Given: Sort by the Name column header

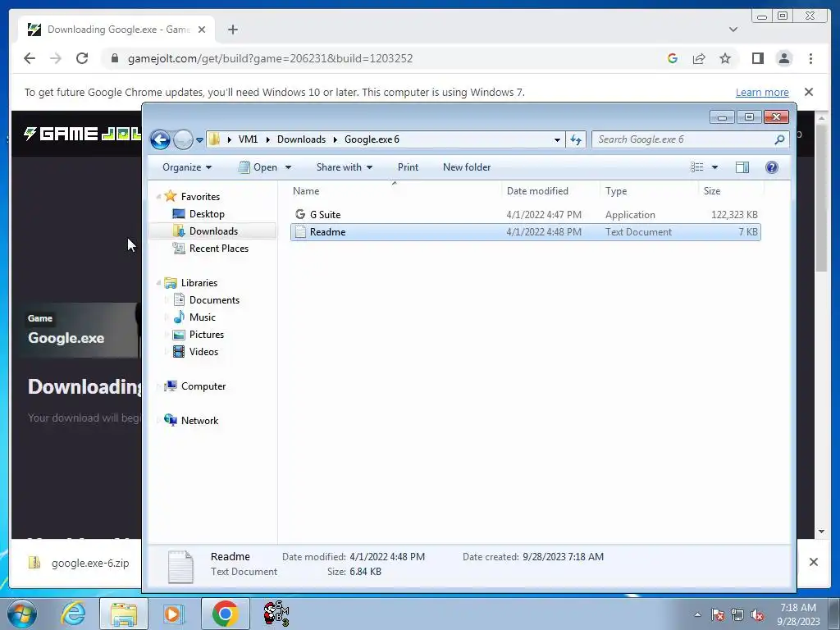Looking at the screenshot, I should tap(306, 190).
